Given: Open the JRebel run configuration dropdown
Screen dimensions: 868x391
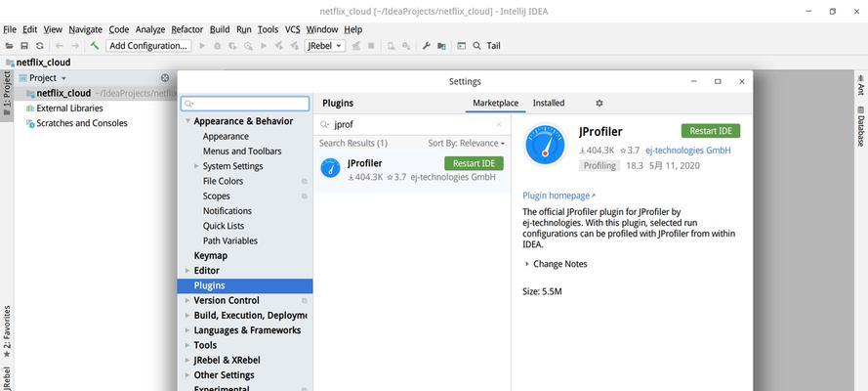Looking at the screenshot, I should coord(325,46).
